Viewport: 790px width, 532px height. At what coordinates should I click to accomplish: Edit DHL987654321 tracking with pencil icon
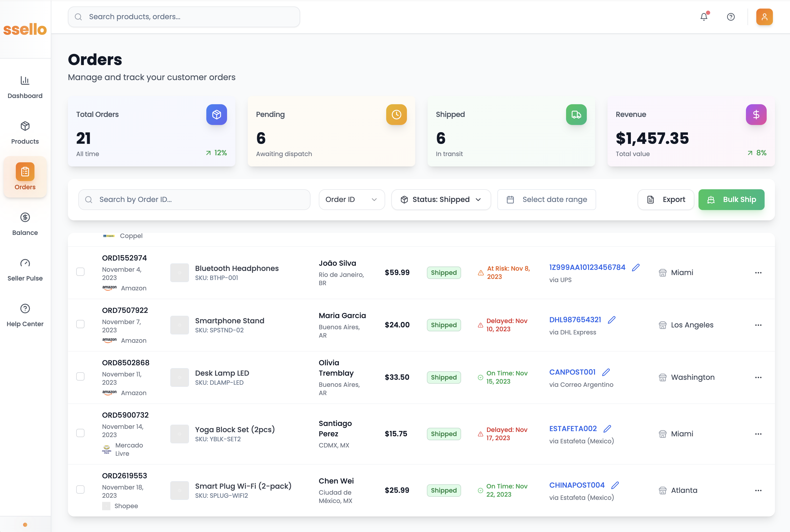[x=611, y=320]
